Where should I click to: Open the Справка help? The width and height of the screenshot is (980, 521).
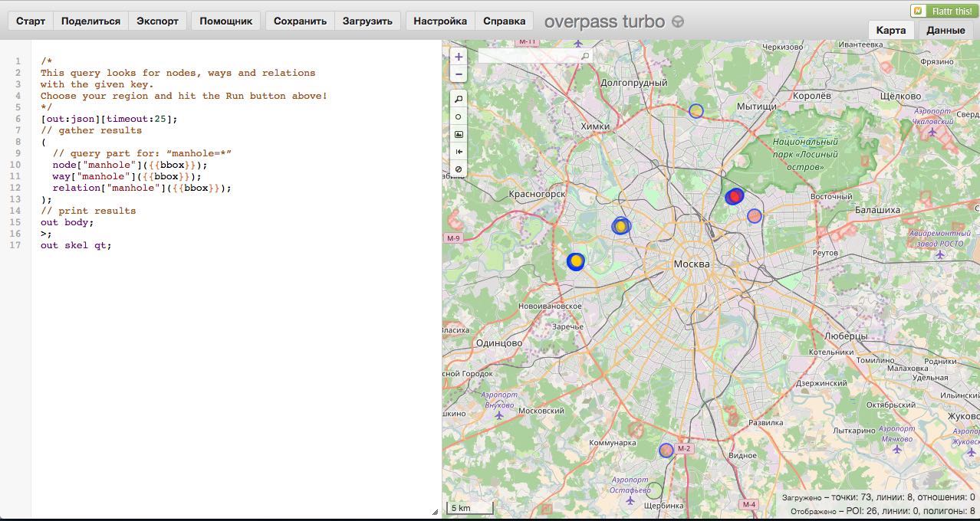[x=505, y=21]
